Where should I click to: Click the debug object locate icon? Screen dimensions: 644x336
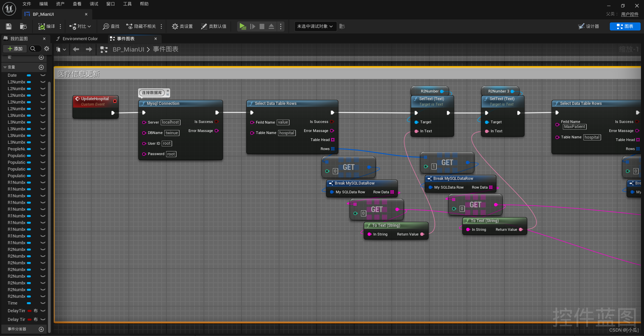342,26
